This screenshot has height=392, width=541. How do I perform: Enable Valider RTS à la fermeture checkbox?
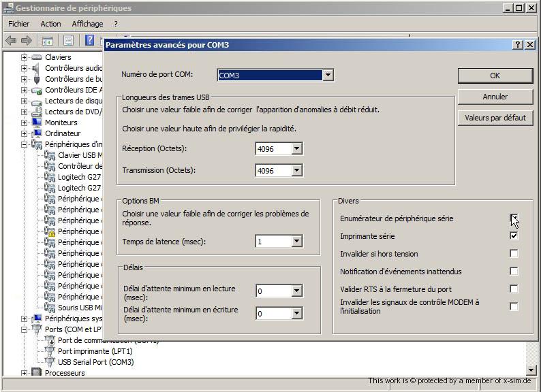click(514, 289)
